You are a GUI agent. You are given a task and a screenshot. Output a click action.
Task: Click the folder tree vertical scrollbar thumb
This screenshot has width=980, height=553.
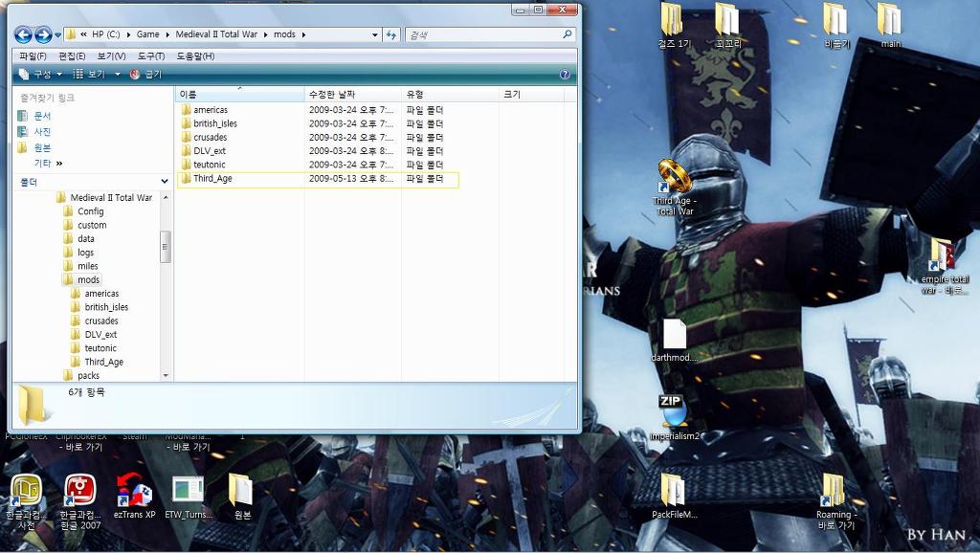pos(166,247)
